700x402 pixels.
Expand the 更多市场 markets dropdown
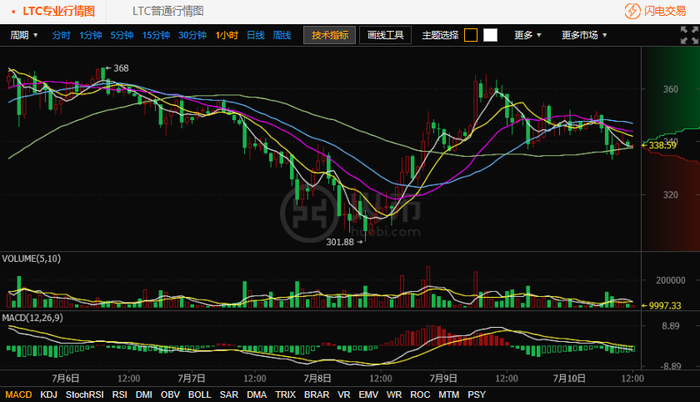click(585, 35)
